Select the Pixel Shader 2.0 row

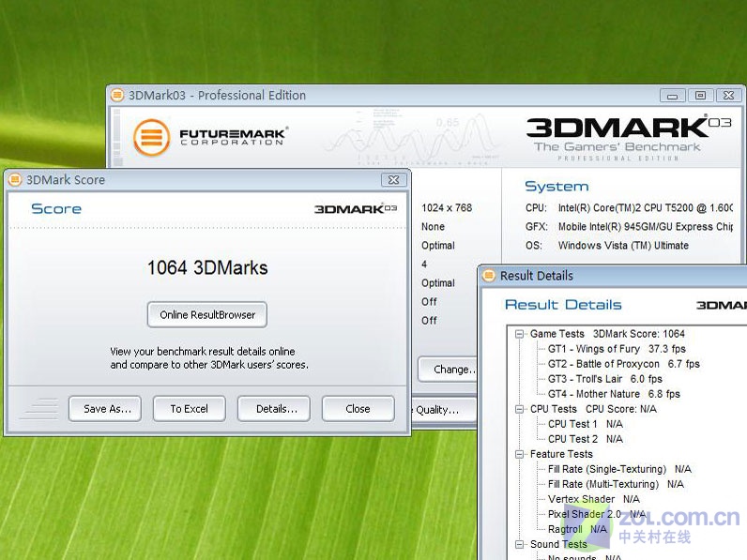coord(597,514)
